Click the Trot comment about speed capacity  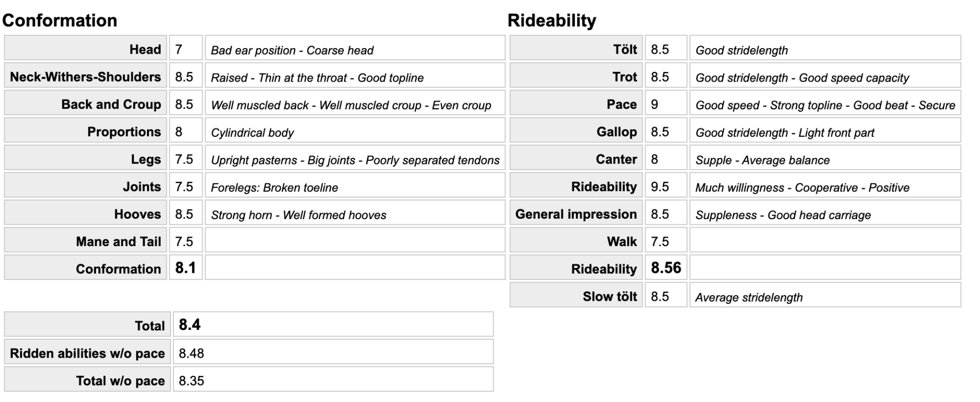pos(802,78)
